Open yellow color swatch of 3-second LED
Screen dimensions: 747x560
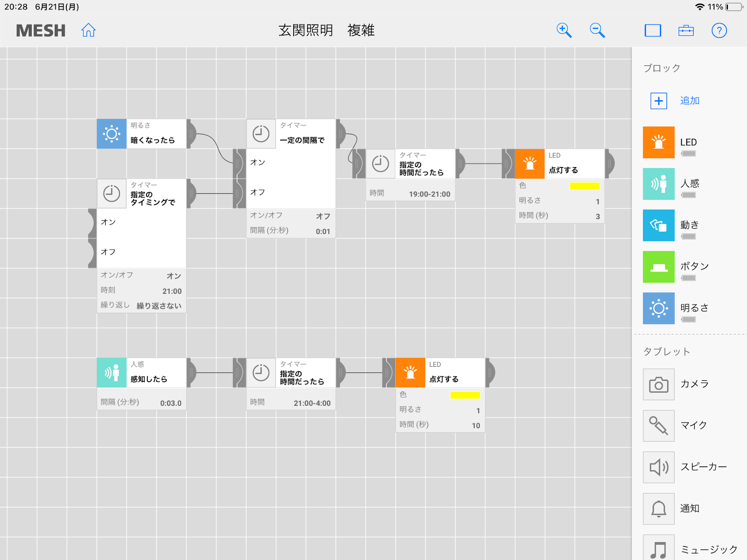(x=585, y=186)
